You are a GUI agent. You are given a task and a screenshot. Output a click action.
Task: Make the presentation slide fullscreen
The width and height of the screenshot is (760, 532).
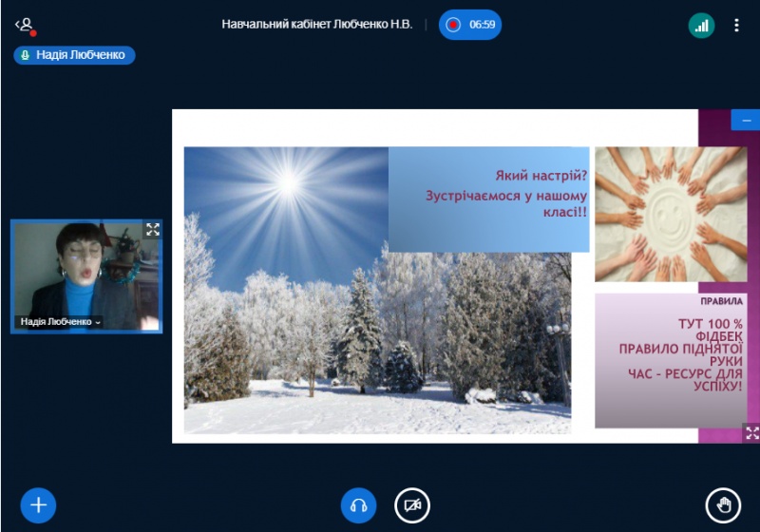coord(750,433)
